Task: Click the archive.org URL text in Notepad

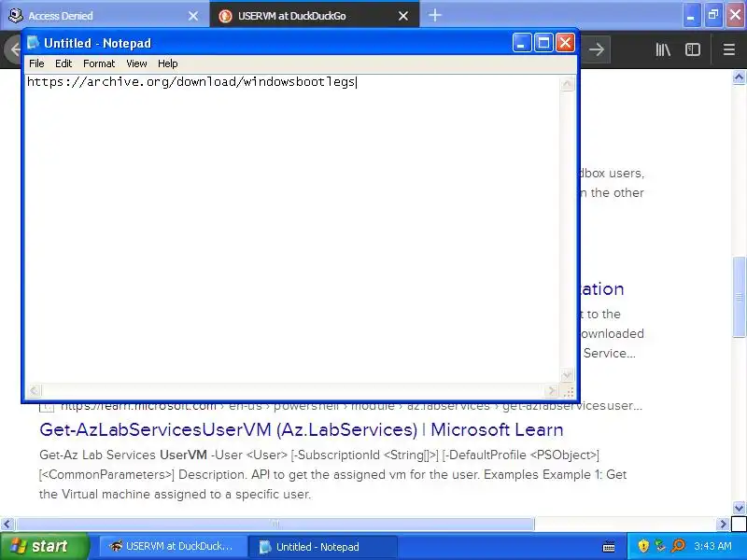Action: tap(191, 82)
